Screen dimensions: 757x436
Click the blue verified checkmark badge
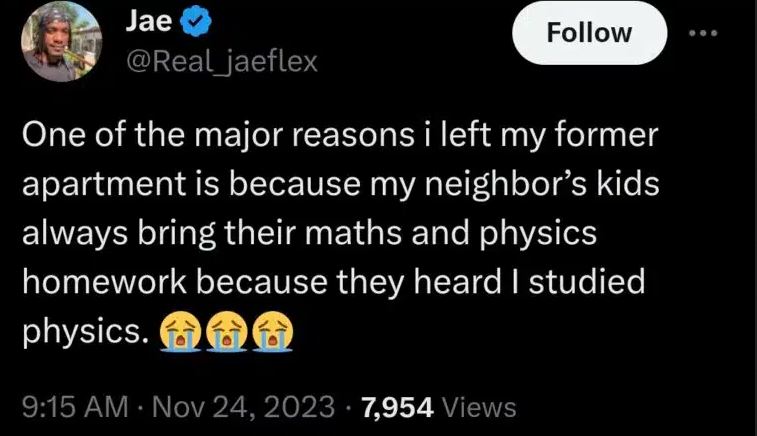click(x=171, y=21)
